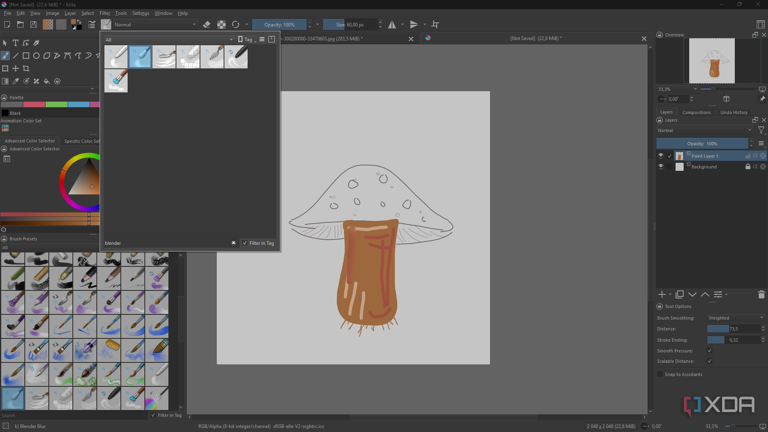Screen dimensions: 768x432
Task: Select the Text tool in toolbox
Action: point(15,43)
